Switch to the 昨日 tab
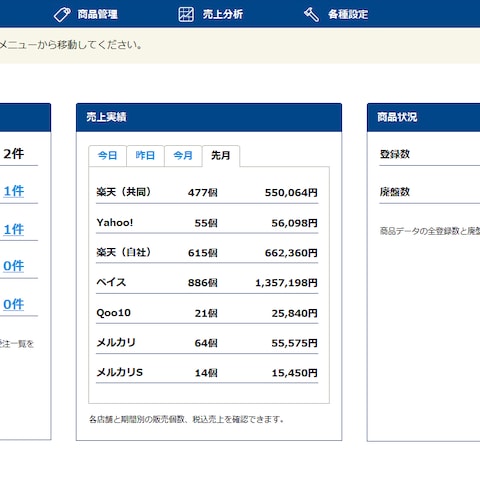480x480 pixels. pyautogui.click(x=145, y=156)
